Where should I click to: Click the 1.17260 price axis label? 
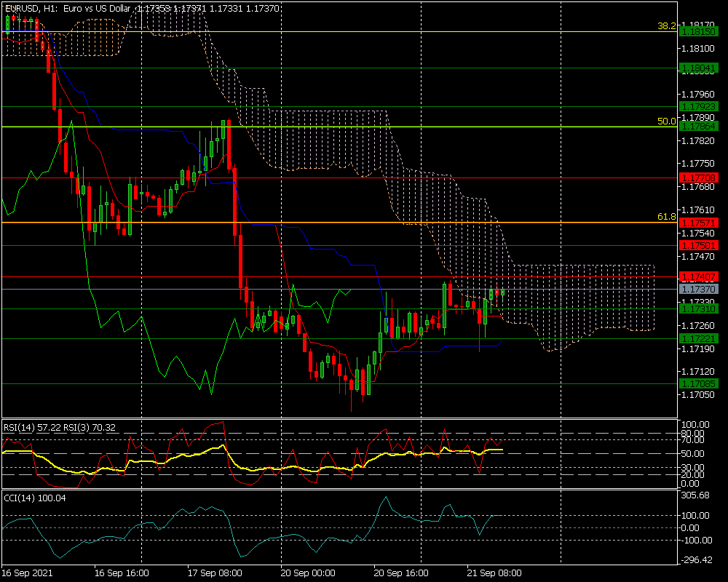pos(698,325)
